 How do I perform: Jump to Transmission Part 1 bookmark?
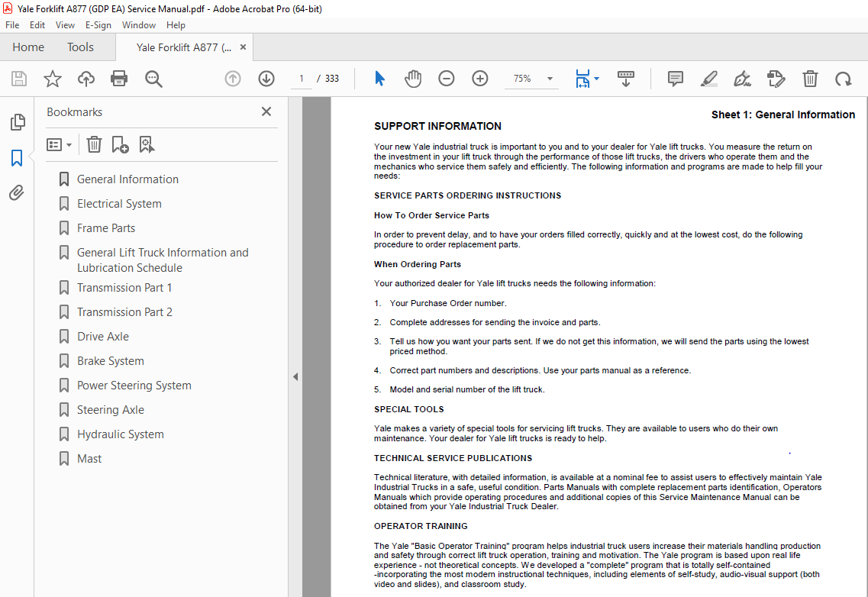coord(124,288)
